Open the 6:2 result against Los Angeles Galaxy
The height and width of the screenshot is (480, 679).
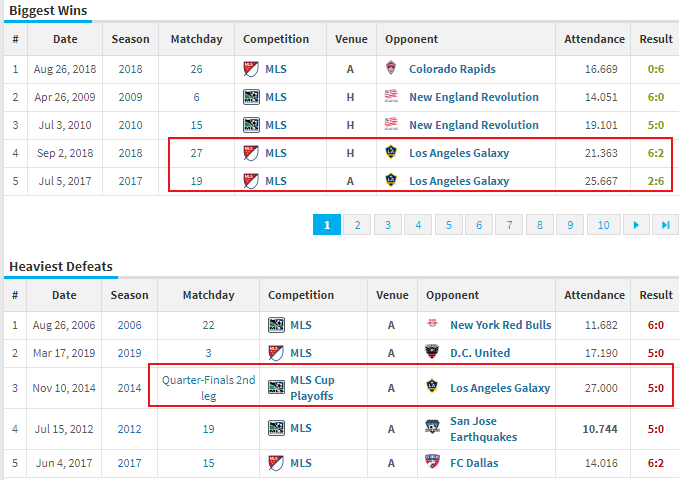(656, 153)
